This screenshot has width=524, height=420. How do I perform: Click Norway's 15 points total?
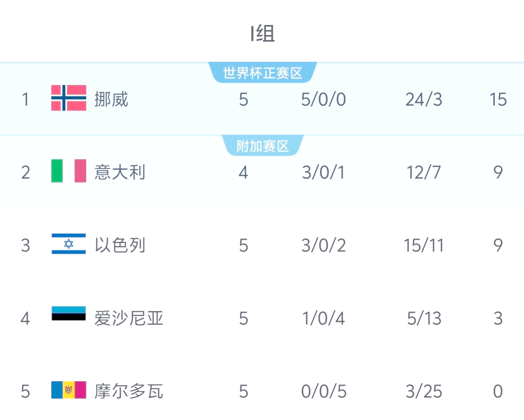click(x=498, y=99)
